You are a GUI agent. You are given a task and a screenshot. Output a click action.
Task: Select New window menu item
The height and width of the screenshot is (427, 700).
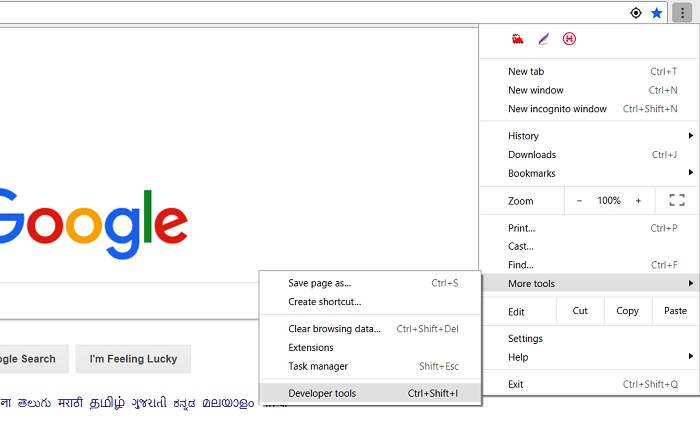click(590, 90)
